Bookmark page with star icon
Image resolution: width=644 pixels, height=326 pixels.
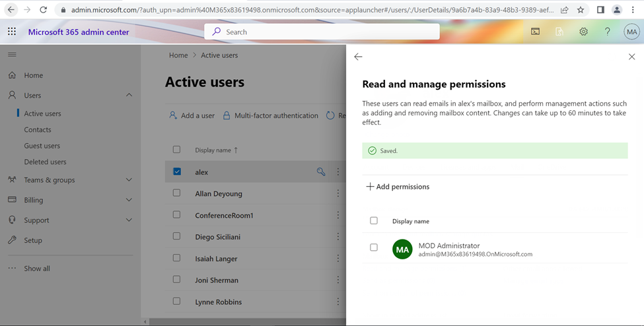pyautogui.click(x=581, y=9)
